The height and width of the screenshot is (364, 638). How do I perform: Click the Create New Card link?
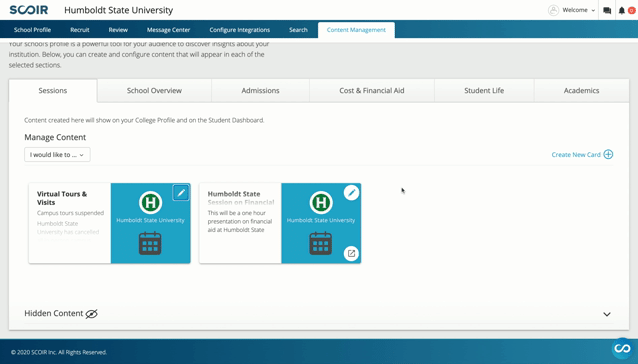point(576,155)
